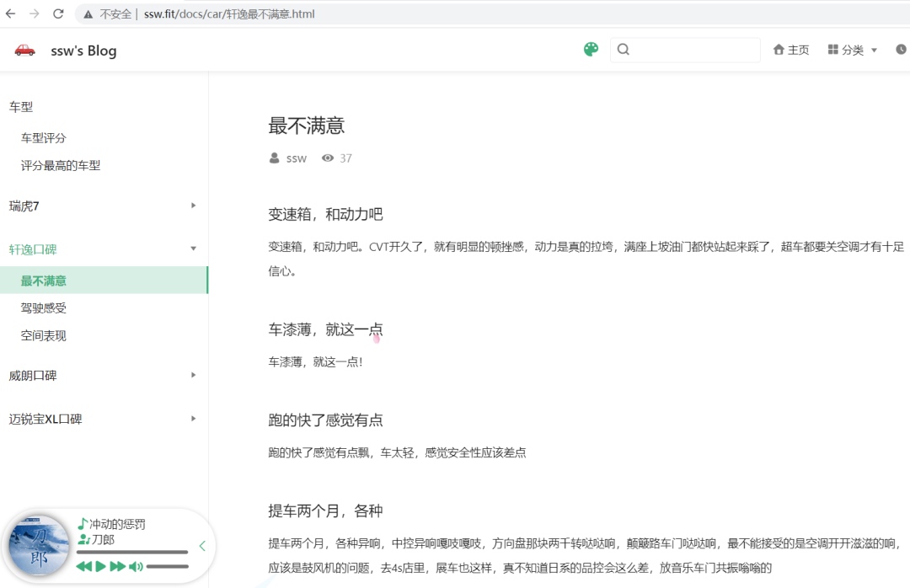
Task: Go back to the previous track
Action: (x=83, y=567)
